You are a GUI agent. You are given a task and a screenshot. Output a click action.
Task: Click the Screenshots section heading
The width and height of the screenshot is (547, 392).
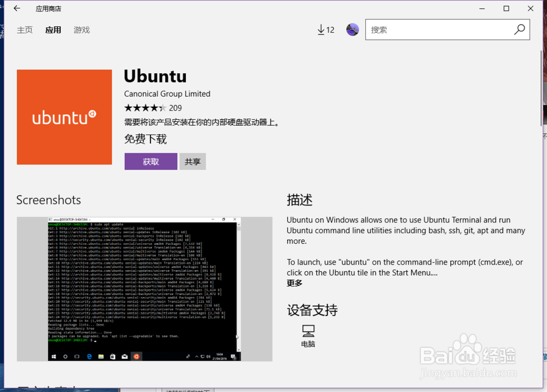[x=49, y=200]
